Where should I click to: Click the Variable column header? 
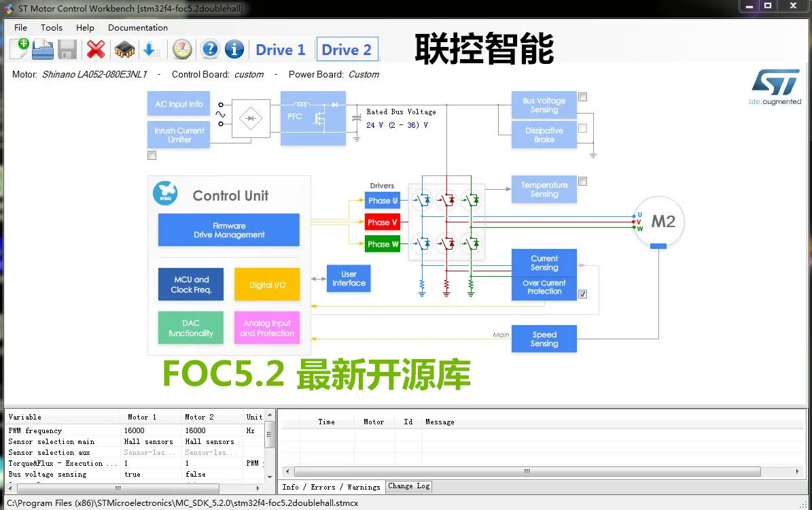[63, 418]
